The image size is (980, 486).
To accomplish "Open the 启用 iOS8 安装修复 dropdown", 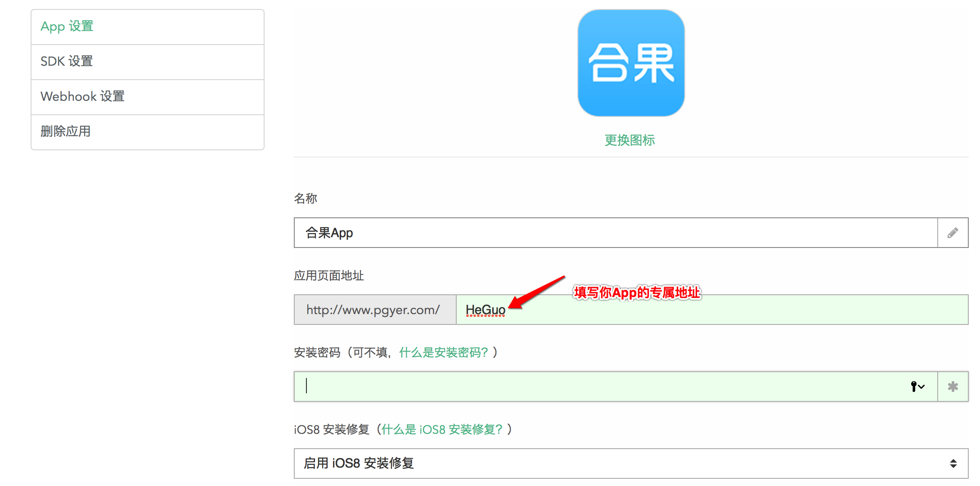I will [631, 463].
